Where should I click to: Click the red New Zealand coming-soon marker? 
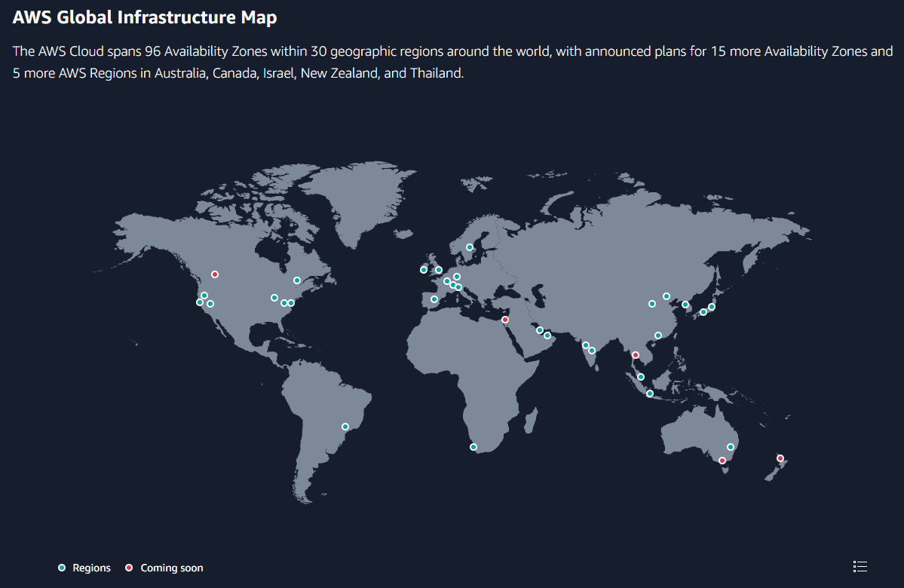(x=780, y=458)
